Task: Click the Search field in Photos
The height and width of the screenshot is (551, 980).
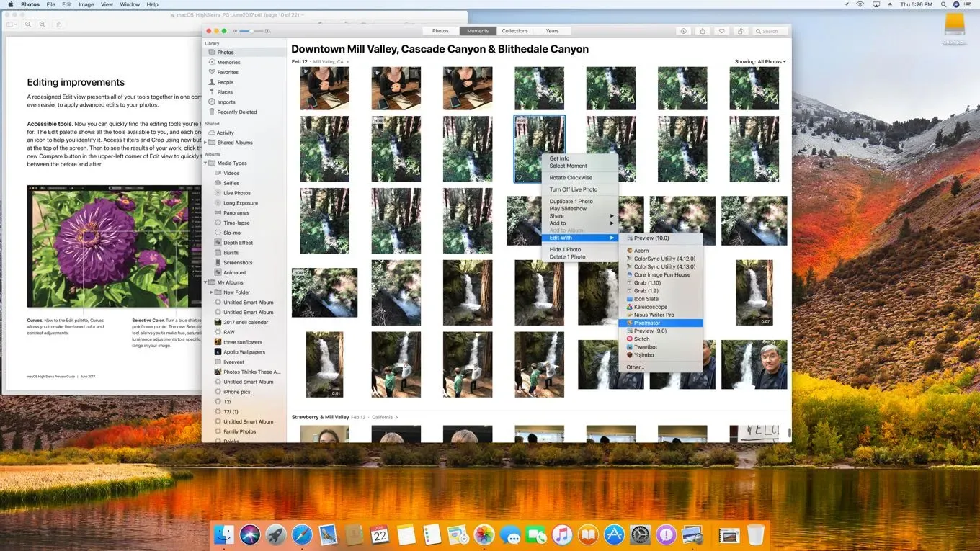Action: (770, 31)
